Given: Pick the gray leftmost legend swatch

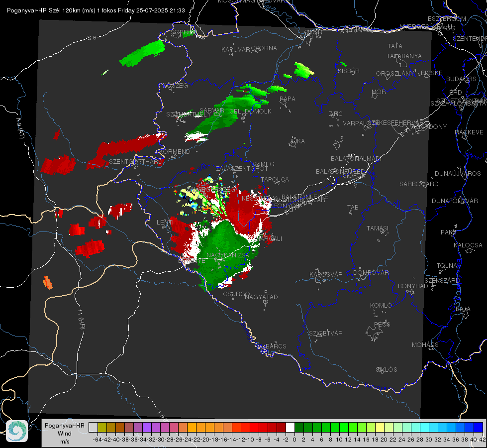Looking at the screenshot, I should (93, 427).
